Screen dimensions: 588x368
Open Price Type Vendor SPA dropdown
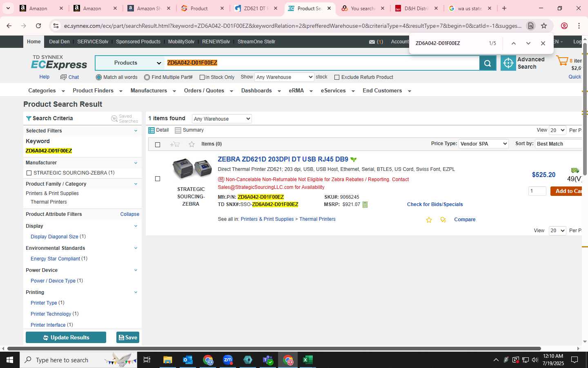point(483,144)
